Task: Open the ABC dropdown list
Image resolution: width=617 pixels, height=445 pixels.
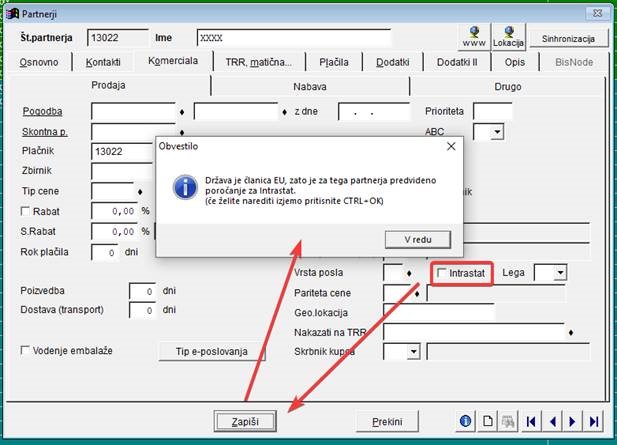Action: (x=496, y=132)
